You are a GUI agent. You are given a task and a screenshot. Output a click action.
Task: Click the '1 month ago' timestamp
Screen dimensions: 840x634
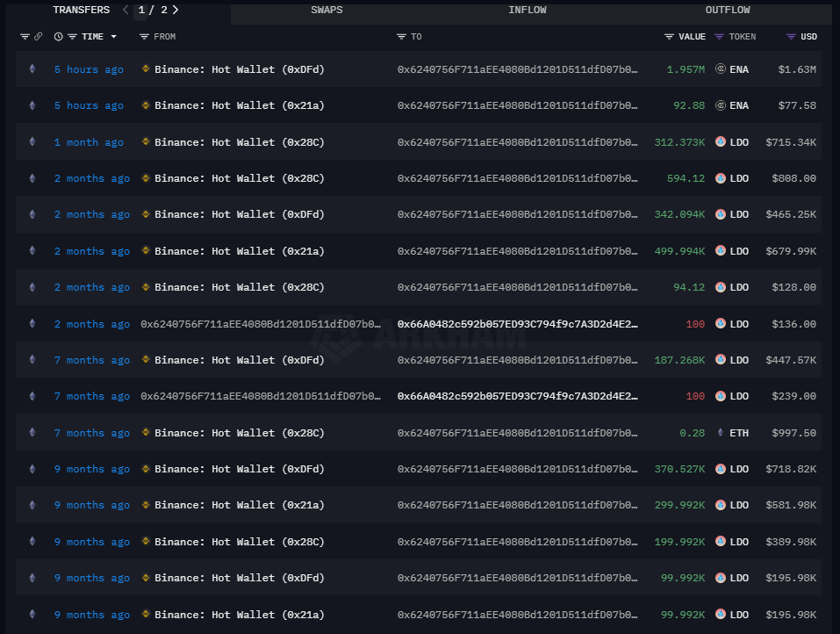coord(89,142)
